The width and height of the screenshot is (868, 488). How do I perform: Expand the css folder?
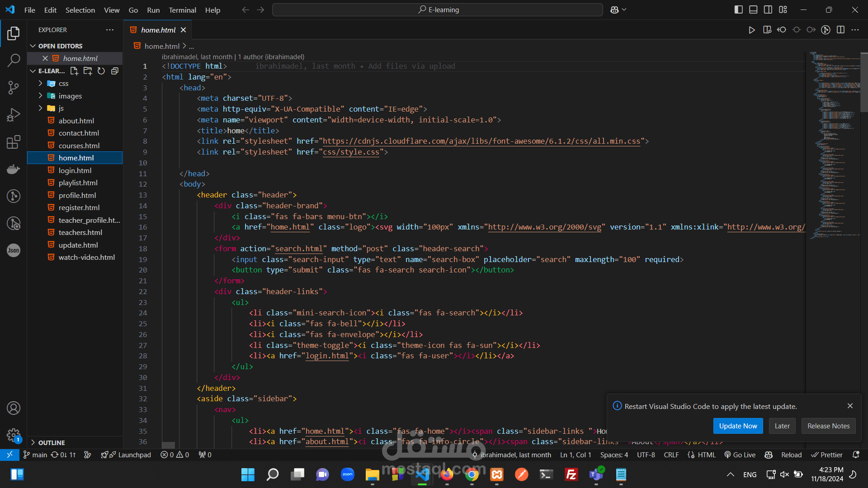click(x=63, y=84)
